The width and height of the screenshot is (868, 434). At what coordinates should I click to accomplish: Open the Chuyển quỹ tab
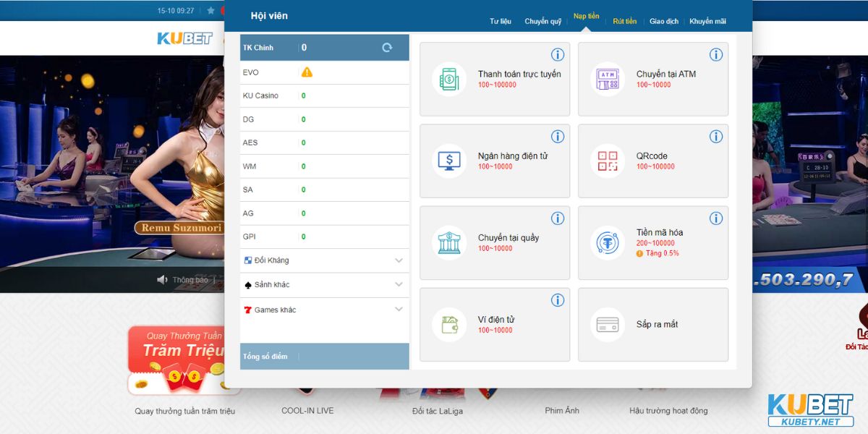[x=543, y=21]
